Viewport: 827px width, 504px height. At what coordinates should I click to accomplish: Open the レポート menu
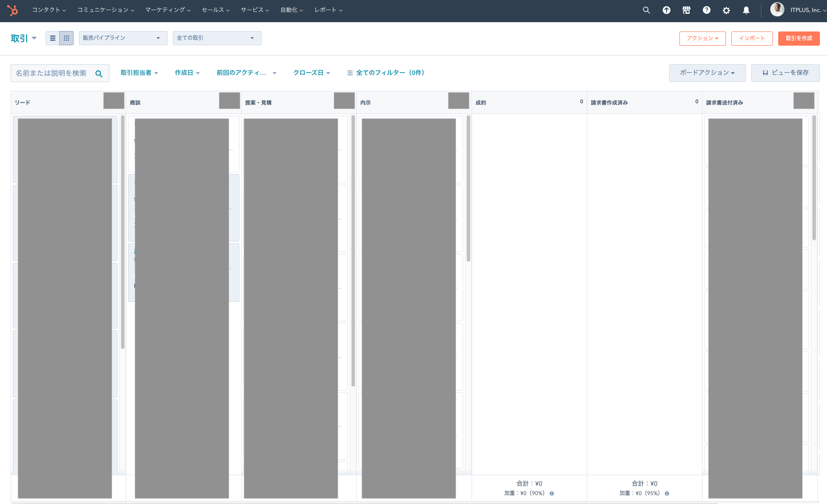328,10
